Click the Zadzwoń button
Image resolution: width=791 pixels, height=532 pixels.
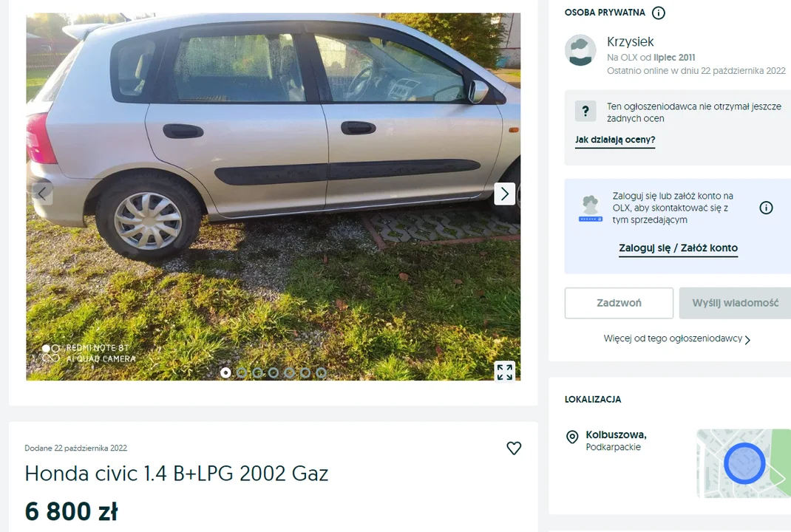(x=619, y=303)
